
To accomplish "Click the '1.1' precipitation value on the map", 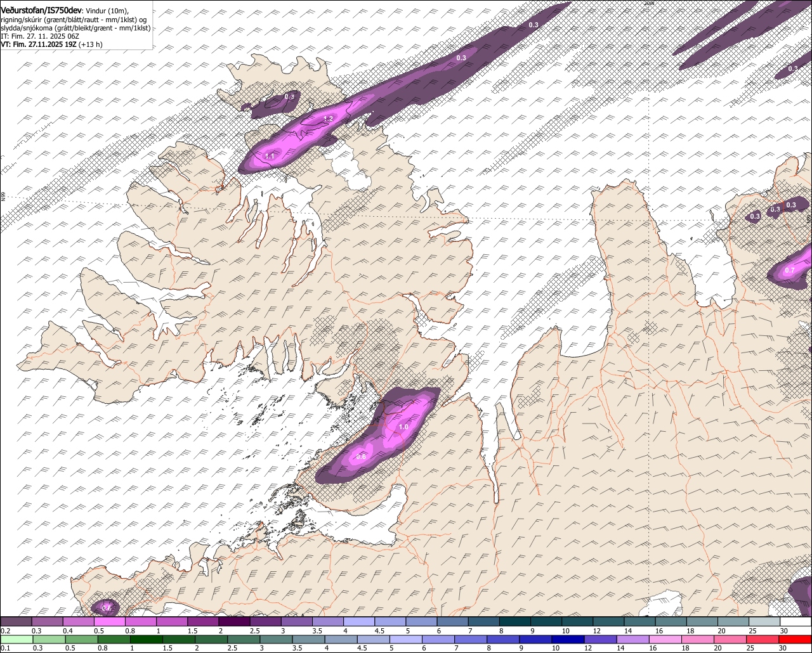I will 270,156.
